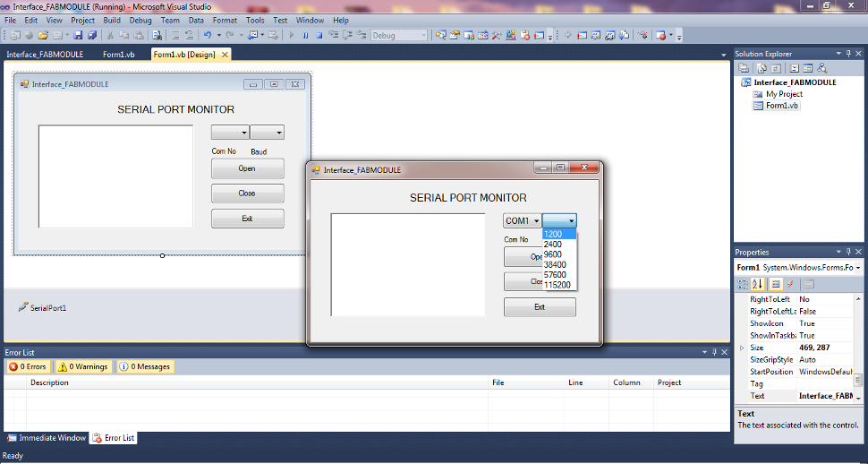
Task: Open the Baud combo box in designer form
Action: [267, 133]
